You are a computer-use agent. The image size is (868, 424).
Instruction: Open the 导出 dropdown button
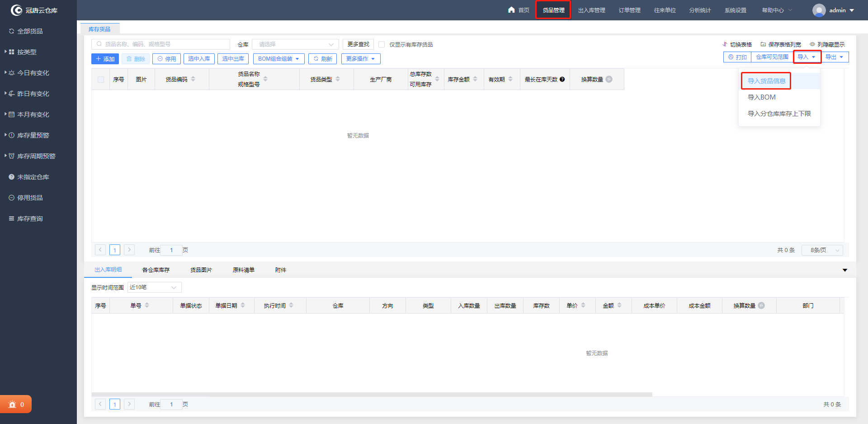click(x=835, y=57)
